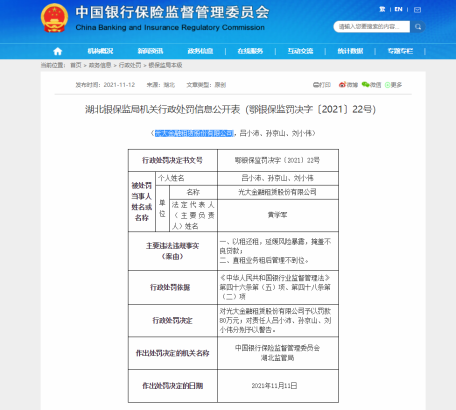Open 统计数据 menu

350,51
